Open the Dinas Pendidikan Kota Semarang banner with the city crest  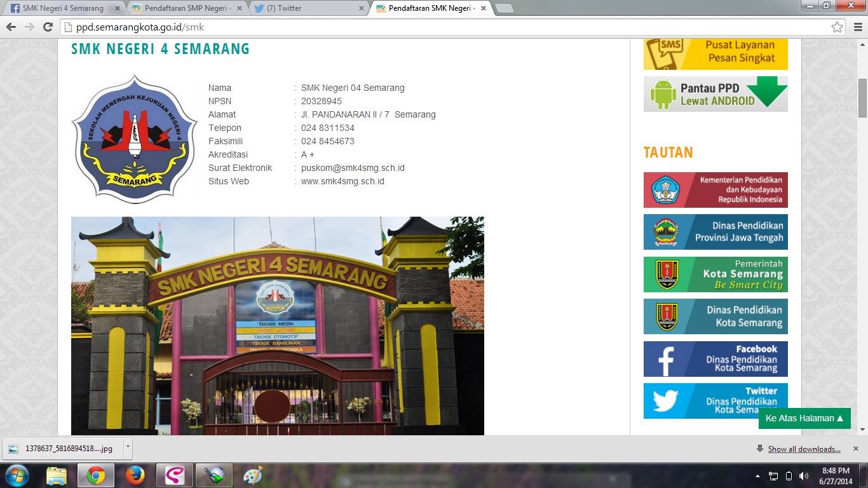pos(715,316)
